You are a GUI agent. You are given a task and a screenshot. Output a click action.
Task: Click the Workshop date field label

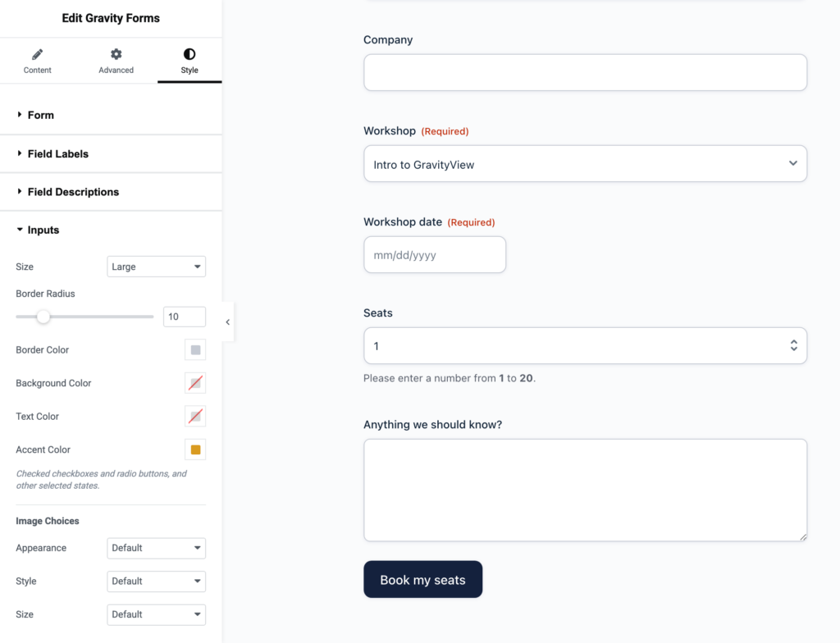(403, 221)
